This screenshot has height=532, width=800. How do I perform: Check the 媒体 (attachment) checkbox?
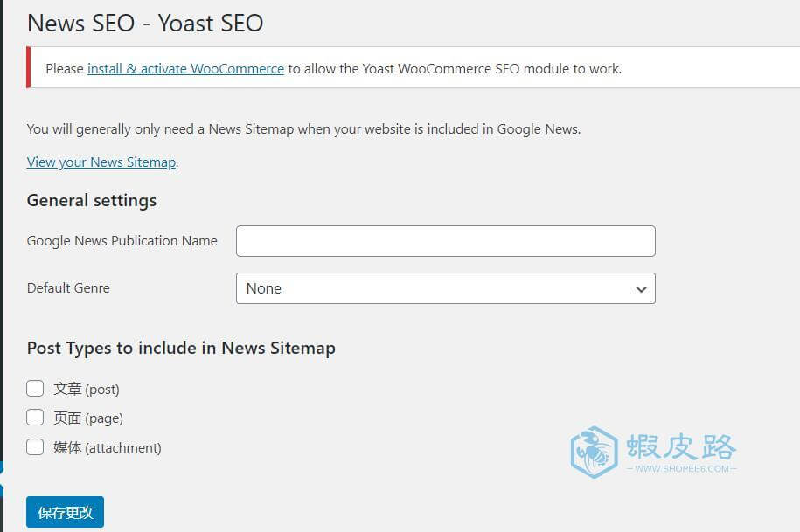35,447
